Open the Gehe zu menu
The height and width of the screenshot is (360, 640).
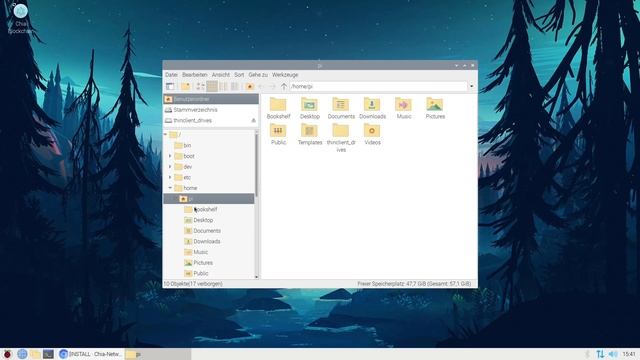[258, 75]
